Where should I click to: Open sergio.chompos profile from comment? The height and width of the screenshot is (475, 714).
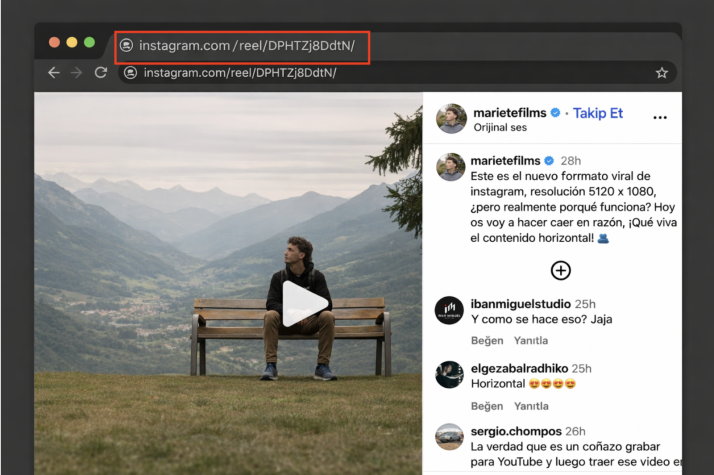516,431
